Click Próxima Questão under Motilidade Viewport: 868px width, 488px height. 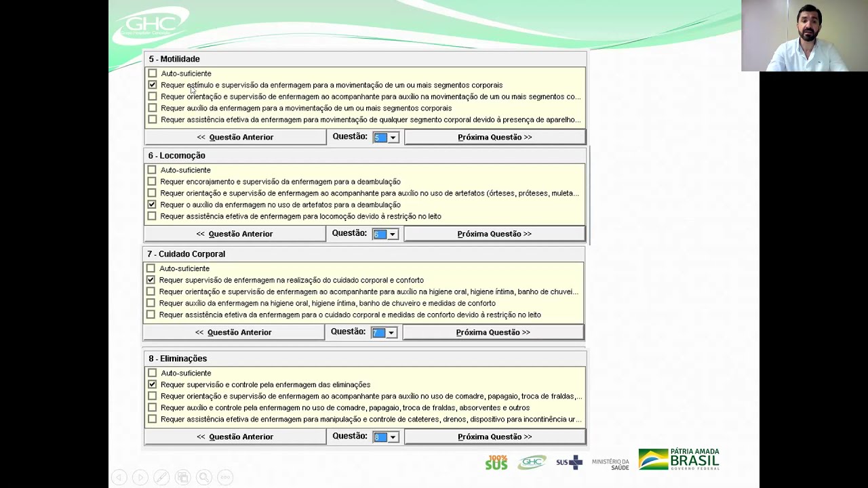coord(495,137)
